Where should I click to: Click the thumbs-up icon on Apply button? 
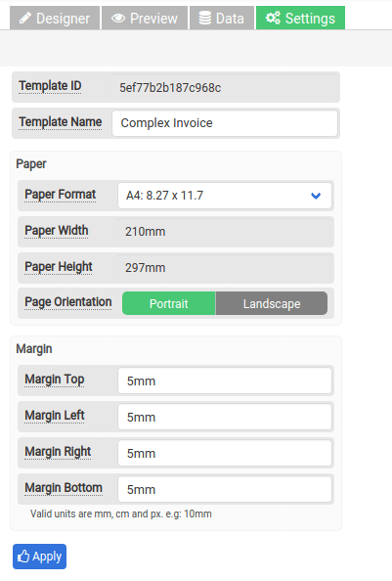click(23, 557)
